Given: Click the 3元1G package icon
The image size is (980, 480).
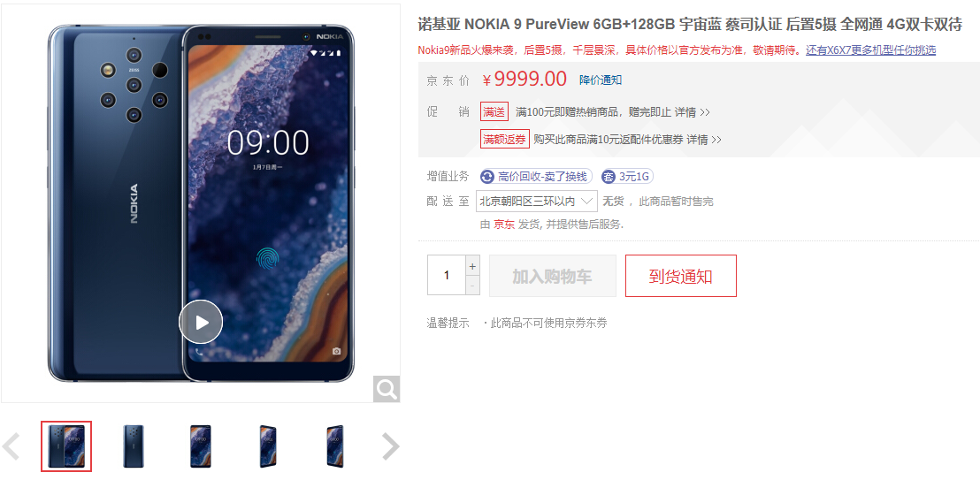Looking at the screenshot, I should point(609,177).
